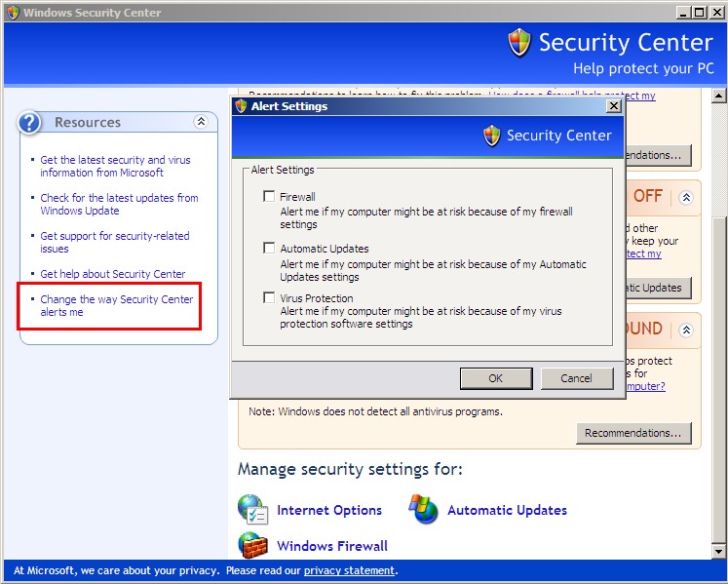Screen dimensions: 728x584
Task: Collapse the NOT FOUND section chevron
Action: pyautogui.click(x=686, y=330)
